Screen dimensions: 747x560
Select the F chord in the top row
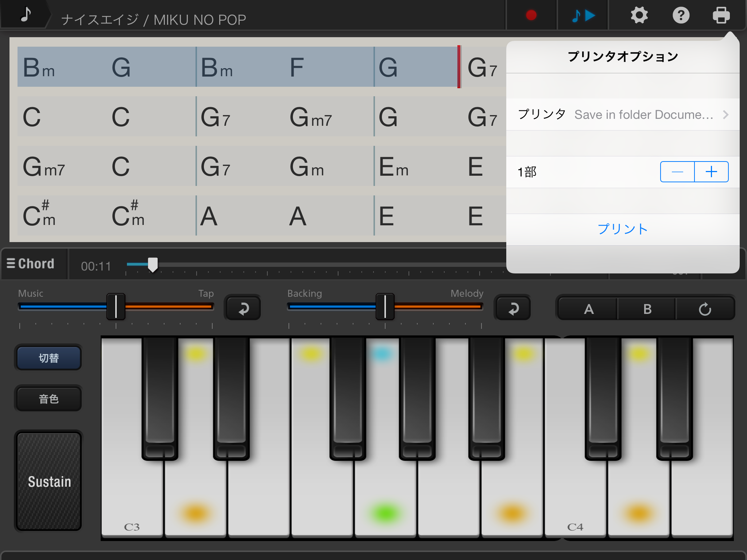point(297,67)
